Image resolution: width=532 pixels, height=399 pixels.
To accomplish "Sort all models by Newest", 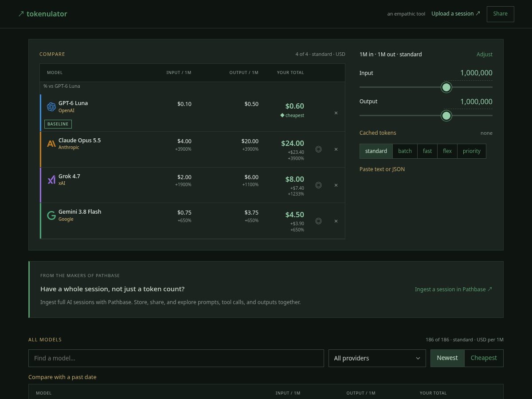I will tap(447, 358).
